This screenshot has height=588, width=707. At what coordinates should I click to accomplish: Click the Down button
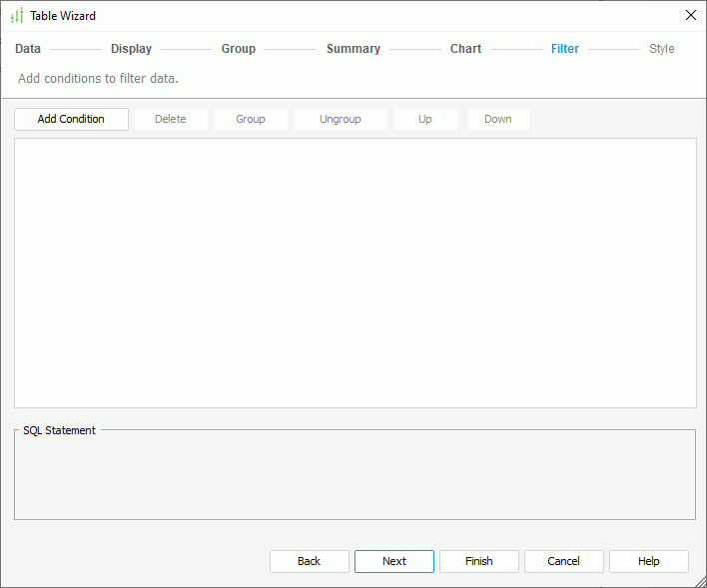[x=498, y=119]
